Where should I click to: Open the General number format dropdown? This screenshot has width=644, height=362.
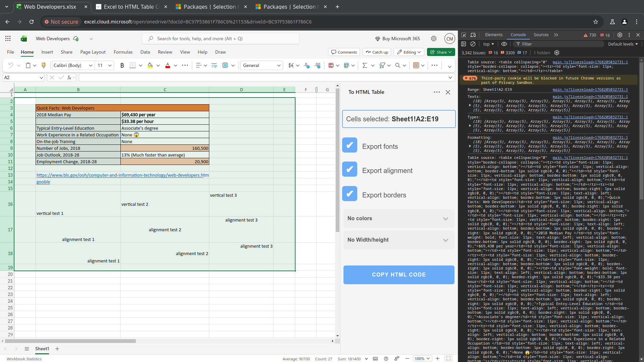pyautogui.click(x=262, y=65)
